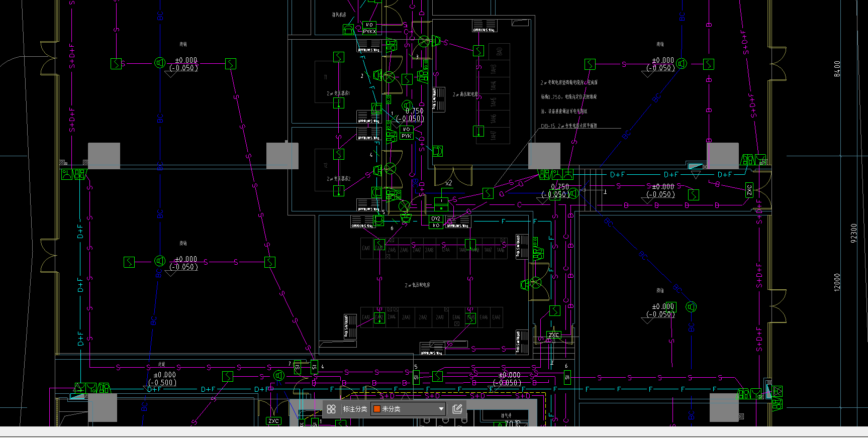
Task: Click the x2 label above double door
Action: pyautogui.click(x=448, y=183)
